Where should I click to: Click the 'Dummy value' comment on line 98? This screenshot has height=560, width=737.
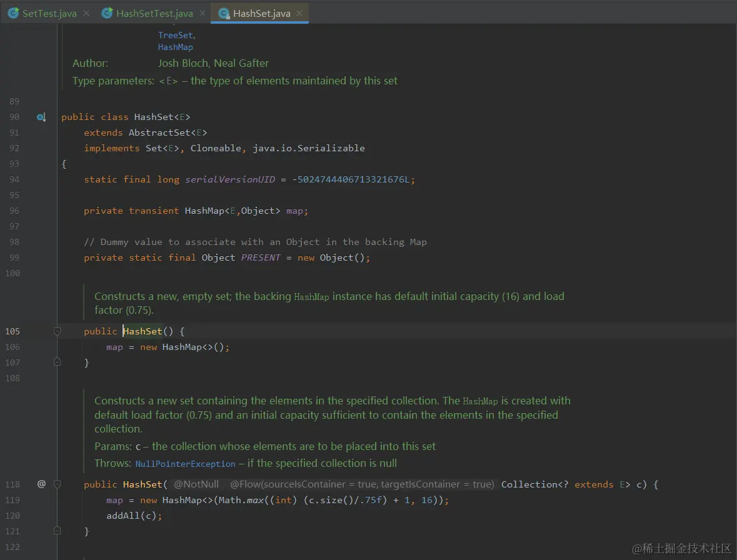pyautogui.click(x=255, y=242)
